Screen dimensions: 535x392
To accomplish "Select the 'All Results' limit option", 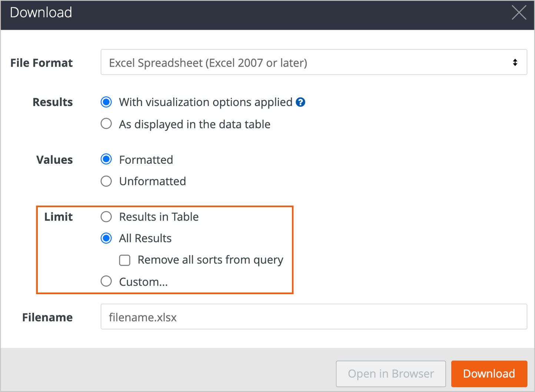I will tap(106, 238).
